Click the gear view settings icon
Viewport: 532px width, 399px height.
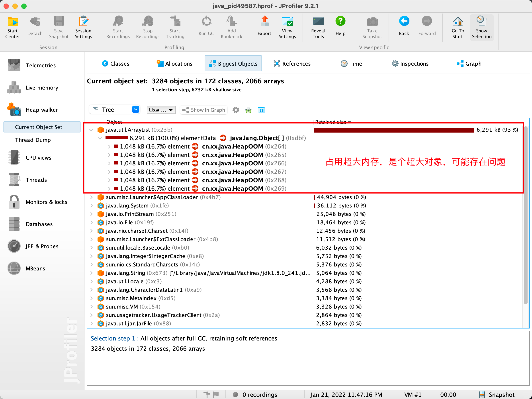pyautogui.click(x=236, y=110)
